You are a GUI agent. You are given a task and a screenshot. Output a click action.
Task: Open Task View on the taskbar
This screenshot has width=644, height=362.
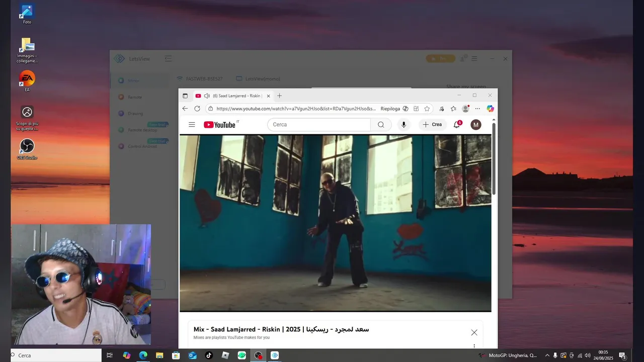(110, 355)
